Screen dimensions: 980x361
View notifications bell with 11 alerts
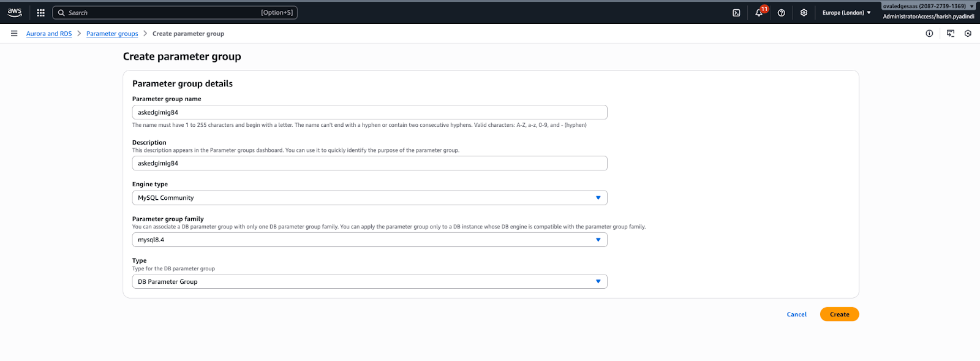(759, 12)
